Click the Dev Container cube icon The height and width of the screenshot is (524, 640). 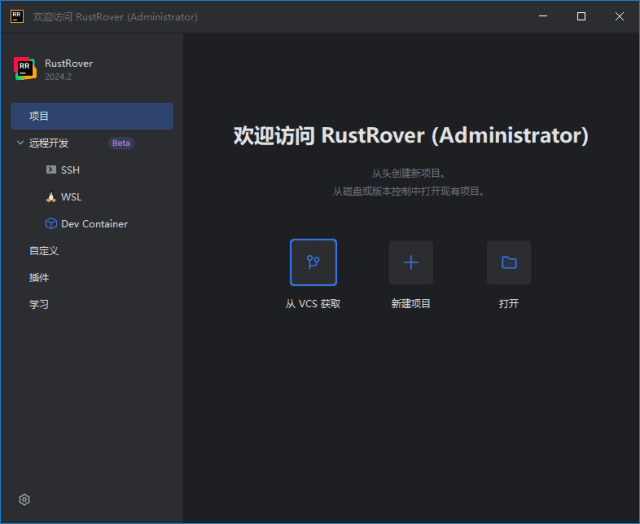point(51,224)
